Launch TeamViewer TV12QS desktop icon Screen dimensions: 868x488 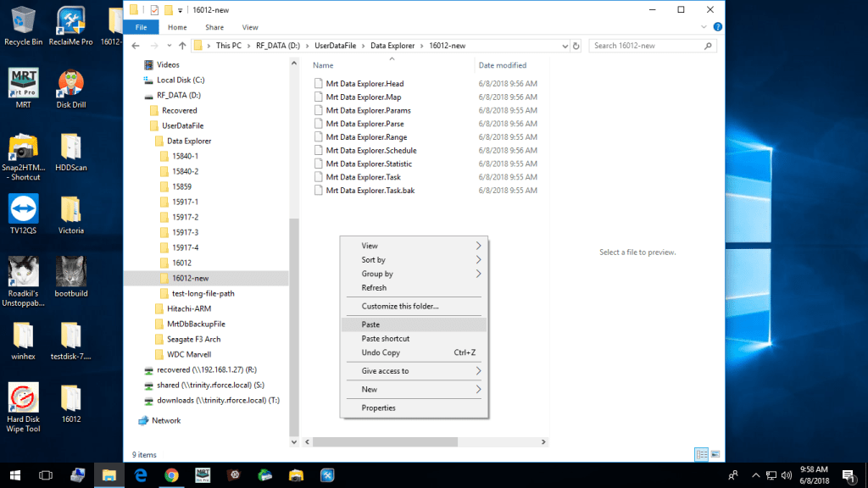23,209
